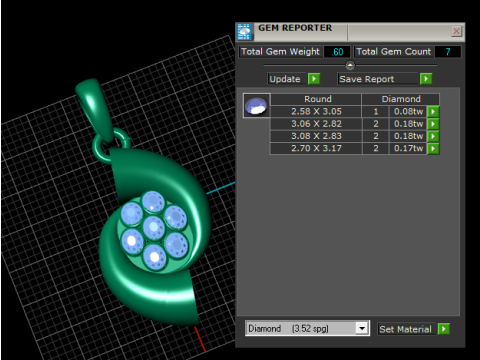Click green arrow for 3.06 X 2.82 row
480x360 pixels.
433,124
